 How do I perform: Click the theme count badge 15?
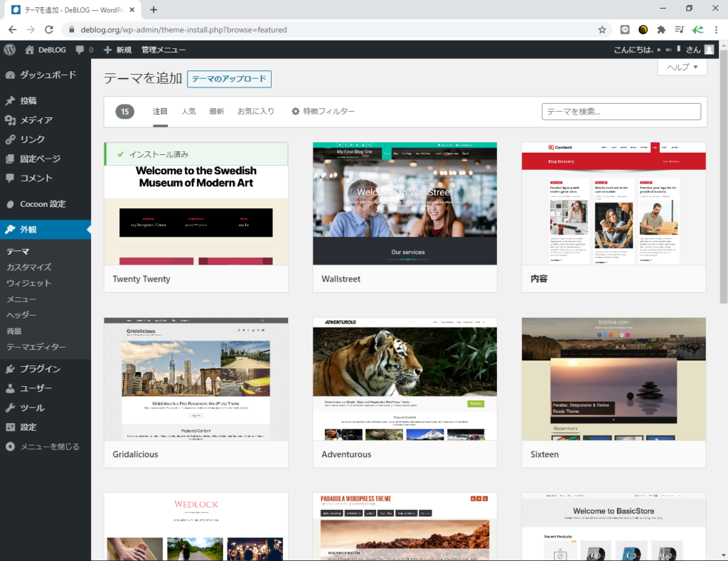125,112
